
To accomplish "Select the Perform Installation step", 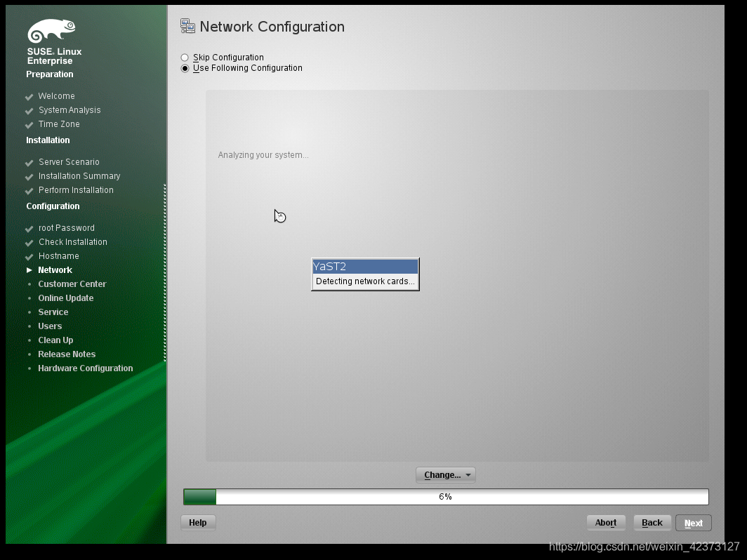I will [x=77, y=190].
